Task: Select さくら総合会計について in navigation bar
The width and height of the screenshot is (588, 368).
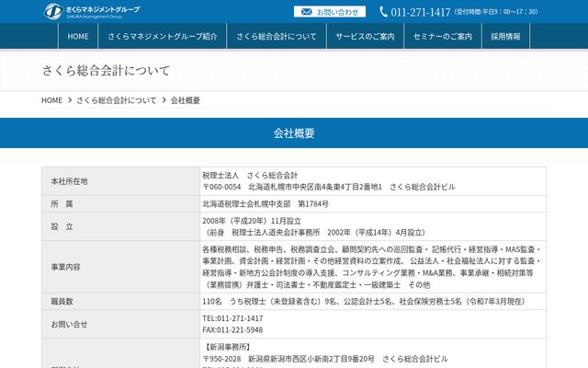Action: 277,37
